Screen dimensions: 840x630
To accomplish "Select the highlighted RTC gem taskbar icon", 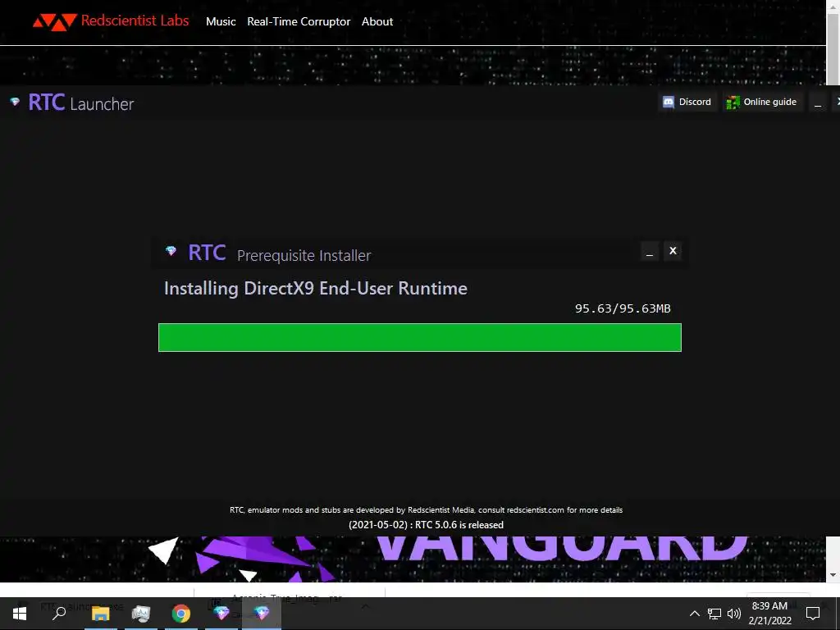I will click(x=262, y=614).
